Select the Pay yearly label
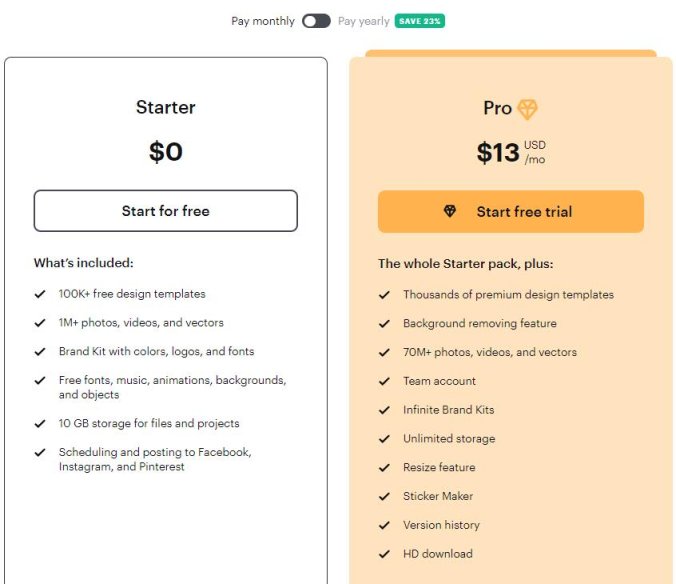 [x=364, y=21]
